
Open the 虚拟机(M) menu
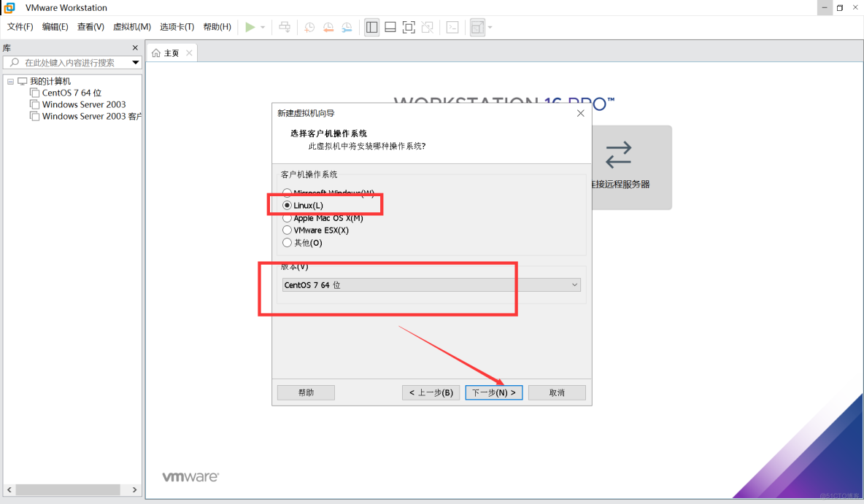[x=131, y=26]
